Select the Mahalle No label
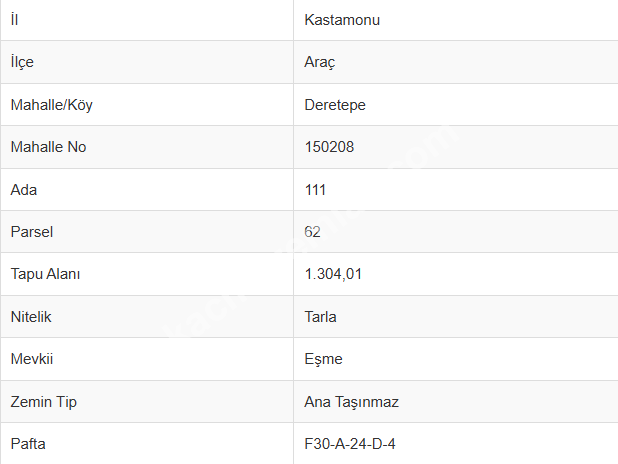Image resolution: width=618 pixels, height=464 pixels. pos(48,147)
